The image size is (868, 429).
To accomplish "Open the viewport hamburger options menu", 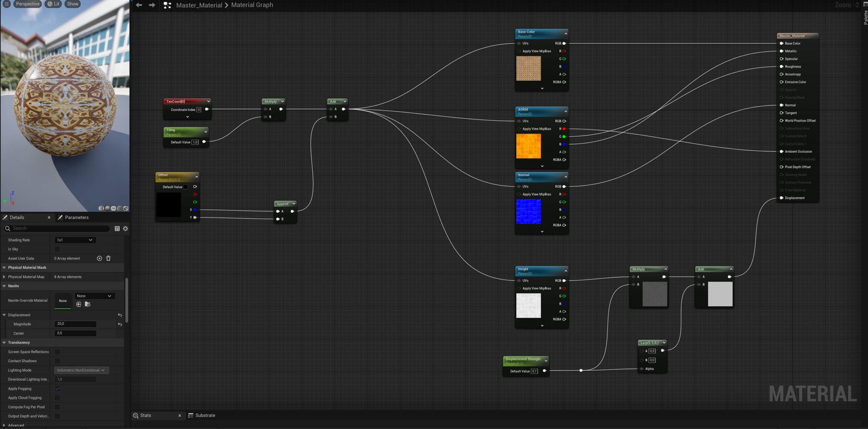I will pos(7,4).
